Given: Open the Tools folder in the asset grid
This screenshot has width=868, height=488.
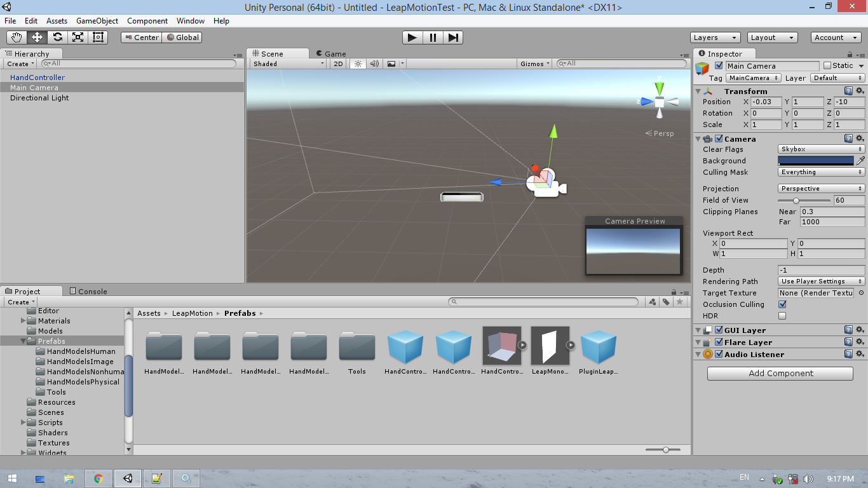Looking at the screenshot, I should pos(357,351).
